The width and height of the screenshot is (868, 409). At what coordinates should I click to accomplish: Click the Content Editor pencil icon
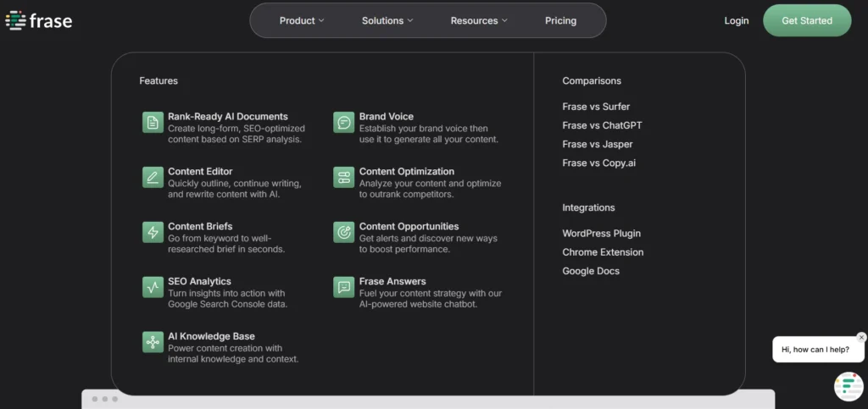153,177
